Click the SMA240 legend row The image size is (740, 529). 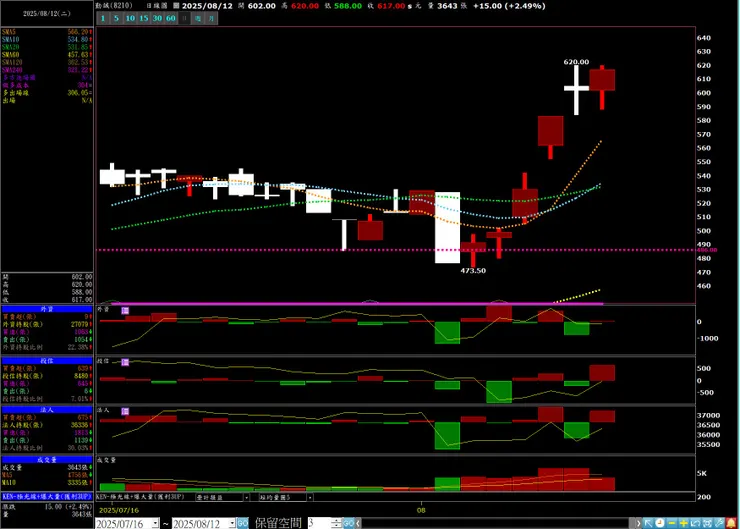pos(47,69)
